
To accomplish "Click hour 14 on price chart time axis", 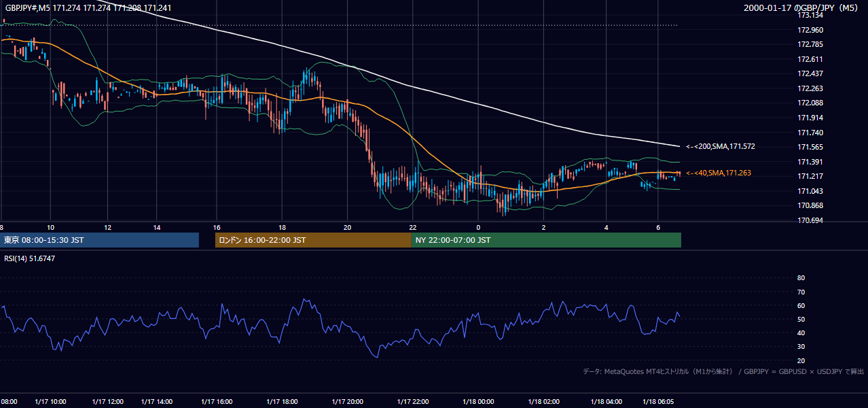I will coord(157,227).
